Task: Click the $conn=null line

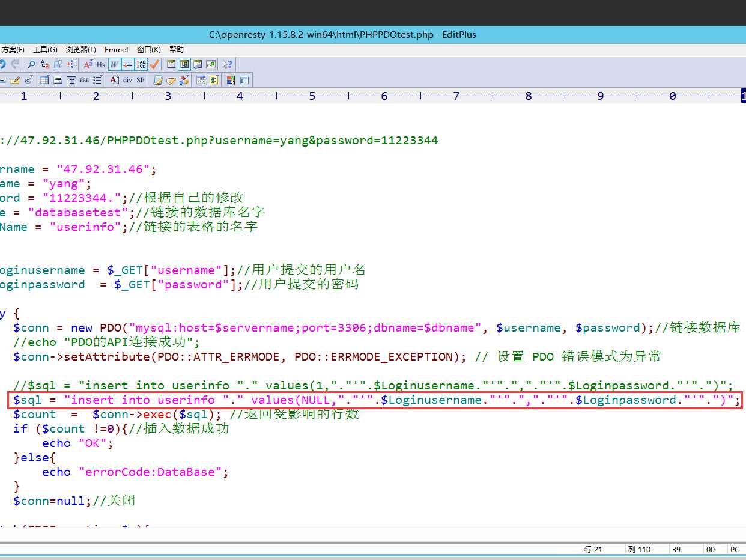Action: click(74, 501)
